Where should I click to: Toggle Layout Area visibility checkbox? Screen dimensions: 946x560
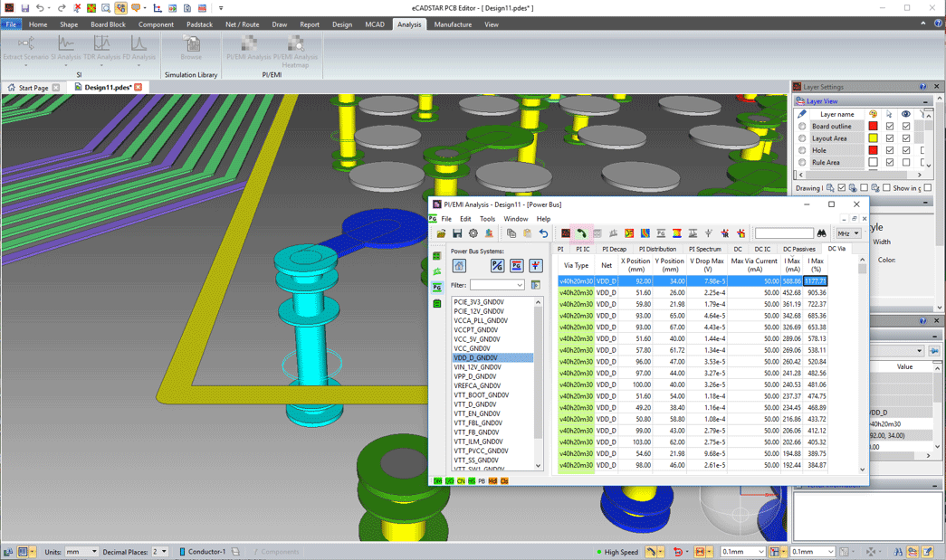click(x=906, y=138)
